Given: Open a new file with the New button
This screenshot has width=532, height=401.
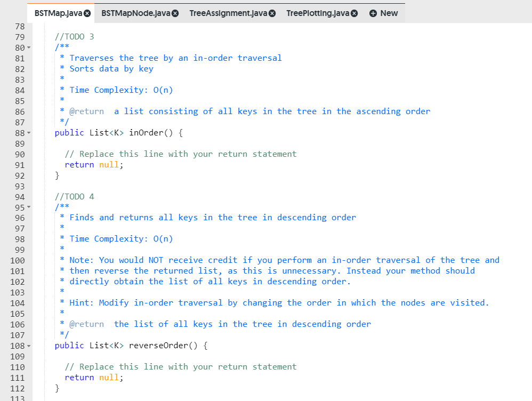Looking at the screenshot, I should pyautogui.click(x=384, y=13).
